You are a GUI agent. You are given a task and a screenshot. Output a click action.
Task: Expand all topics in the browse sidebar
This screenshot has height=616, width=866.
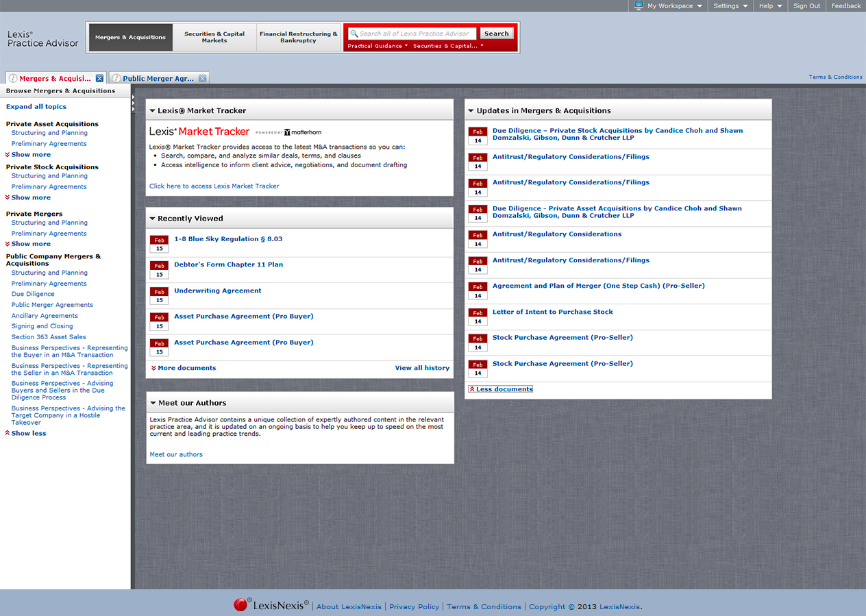coord(36,107)
